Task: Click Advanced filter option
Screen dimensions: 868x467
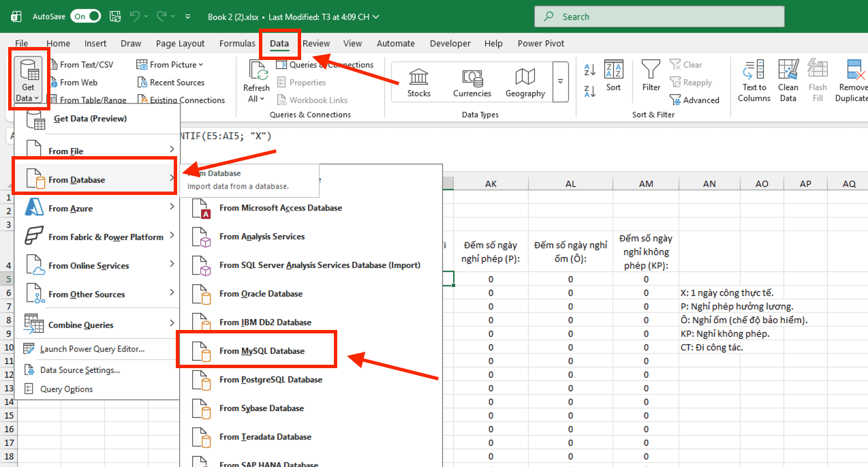Action: click(x=695, y=100)
